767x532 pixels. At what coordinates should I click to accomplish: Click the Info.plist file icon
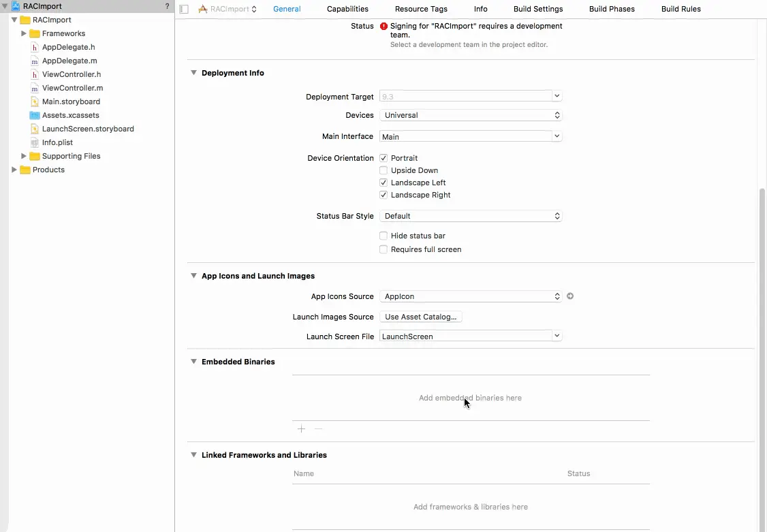34,143
